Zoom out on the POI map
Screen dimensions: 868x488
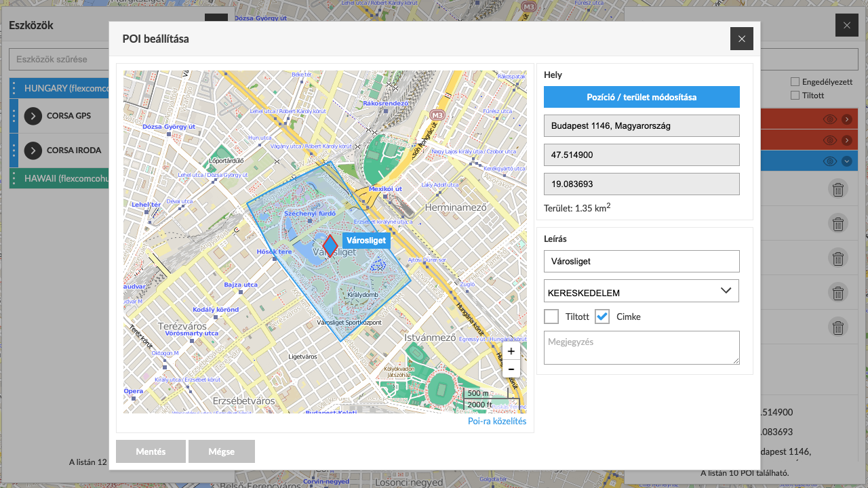point(511,369)
